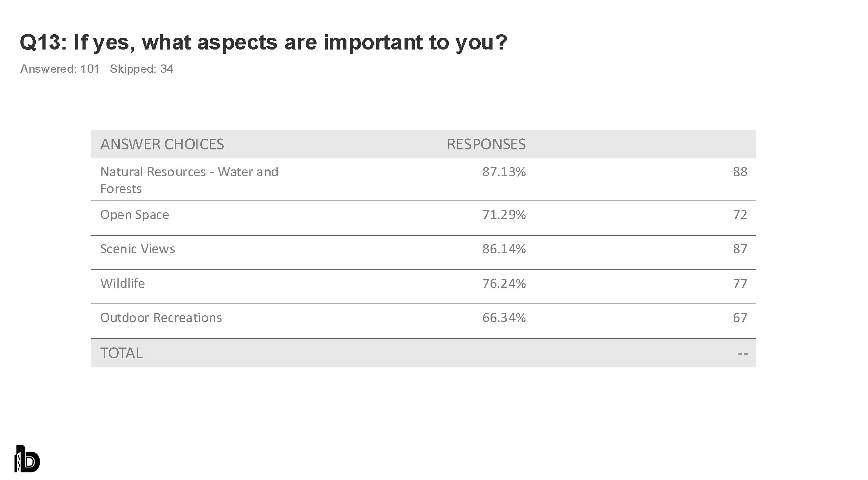Click the Scenic Views row label
868x480 pixels.
coord(137,249)
